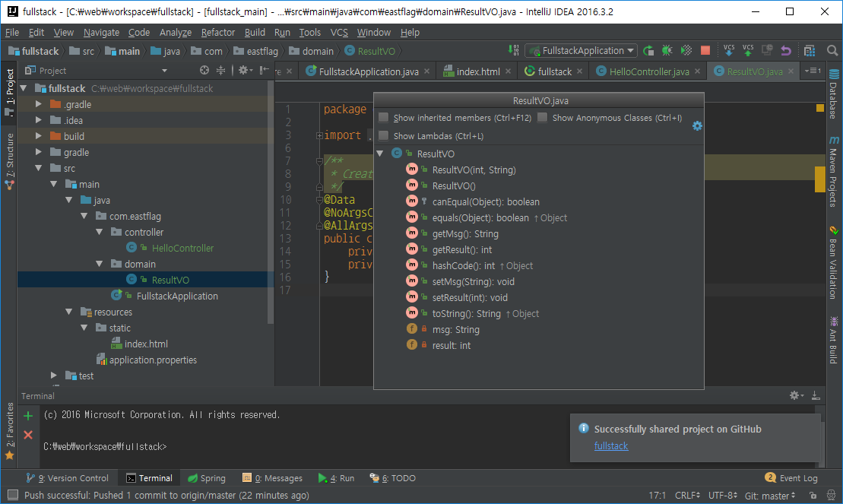Image resolution: width=843 pixels, height=504 pixels.
Task: Collapse the controller package
Action: 99,232
